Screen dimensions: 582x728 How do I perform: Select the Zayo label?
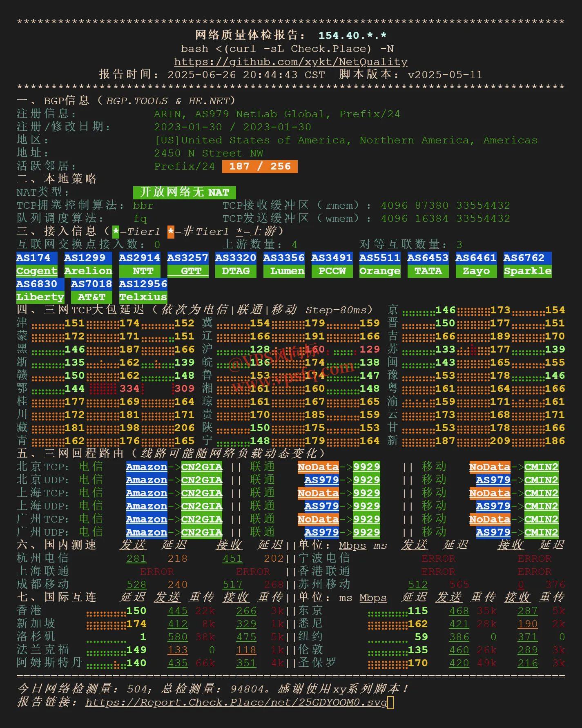click(x=476, y=271)
